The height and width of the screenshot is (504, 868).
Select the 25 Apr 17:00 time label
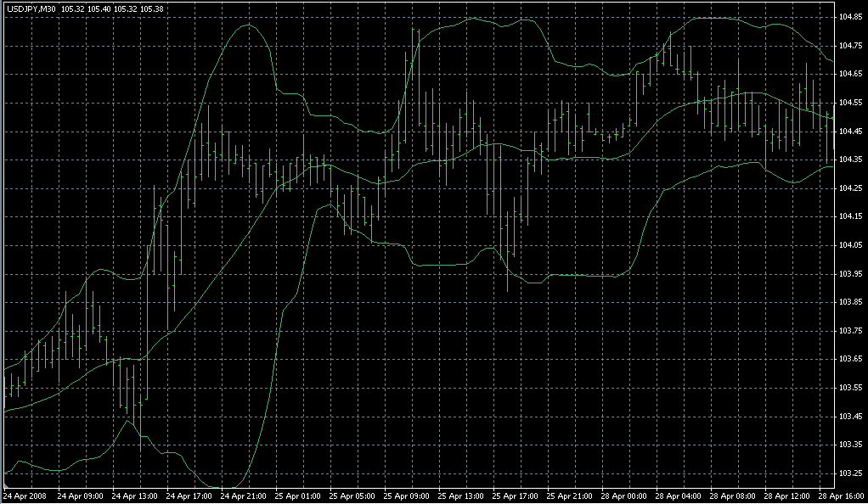pos(516,495)
